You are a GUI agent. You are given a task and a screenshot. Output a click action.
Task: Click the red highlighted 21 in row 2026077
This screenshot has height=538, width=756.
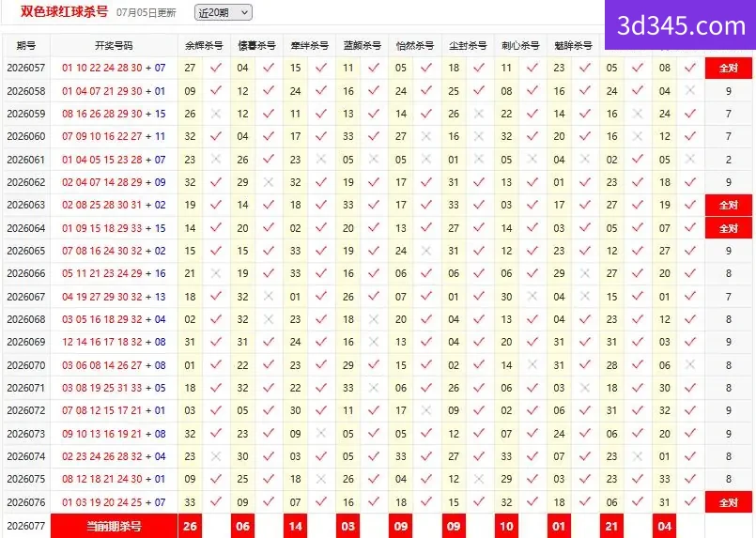611,526
